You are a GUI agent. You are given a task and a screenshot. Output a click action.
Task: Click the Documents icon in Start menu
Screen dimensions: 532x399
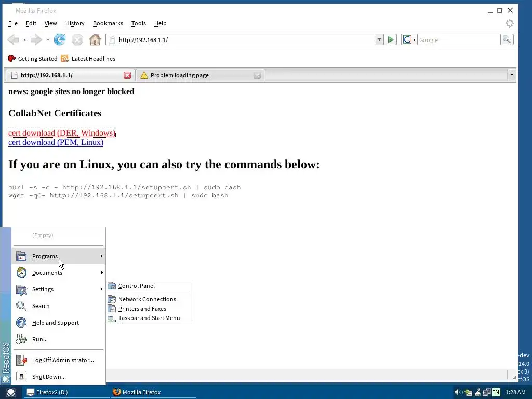click(x=21, y=273)
